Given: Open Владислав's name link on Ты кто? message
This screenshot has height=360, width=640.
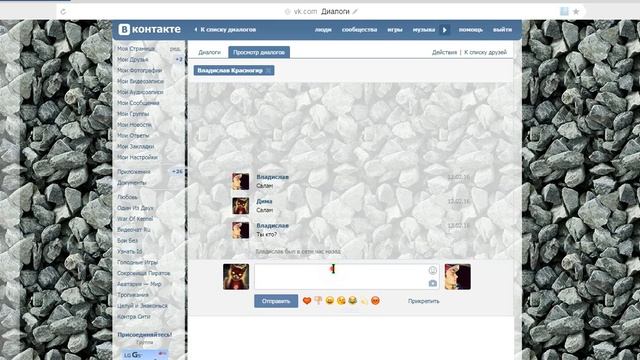Looking at the screenshot, I should [x=272, y=225].
